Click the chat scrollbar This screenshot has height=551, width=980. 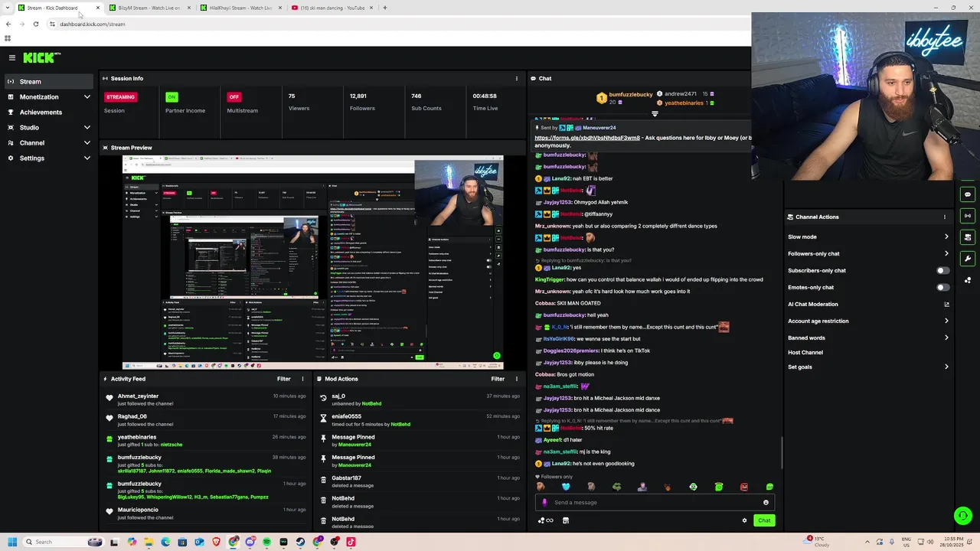[782, 453]
